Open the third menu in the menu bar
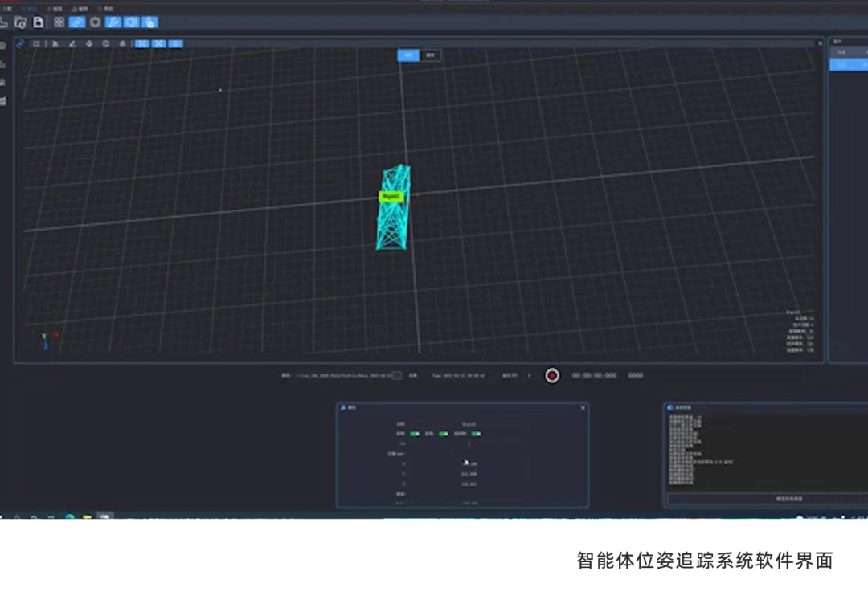This screenshot has width=868, height=596. click(56, 9)
